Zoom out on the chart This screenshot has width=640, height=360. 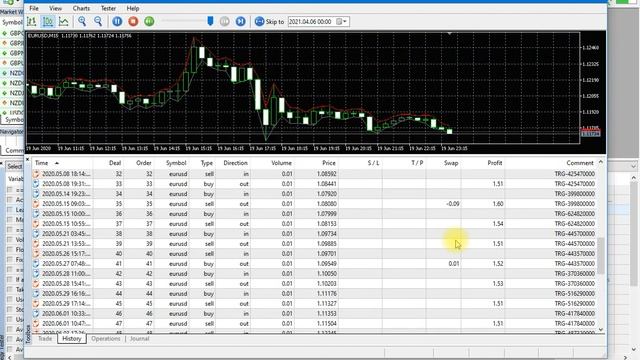point(98,21)
